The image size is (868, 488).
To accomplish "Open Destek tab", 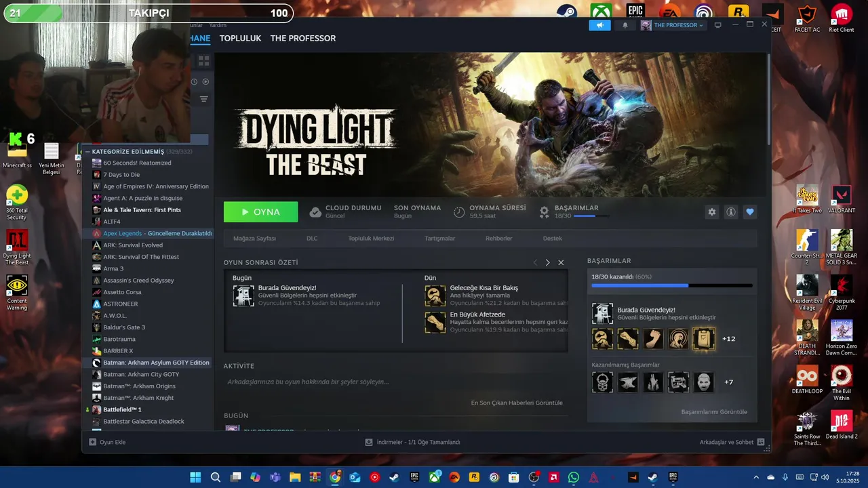I will [x=552, y=239].
